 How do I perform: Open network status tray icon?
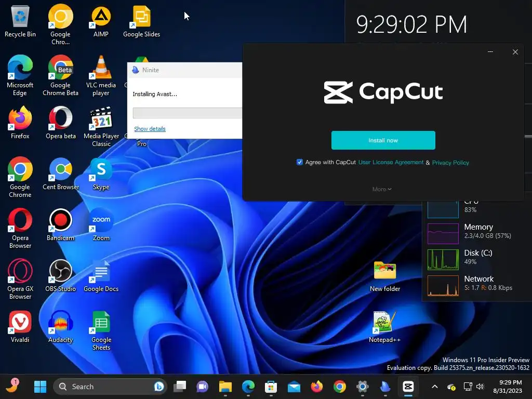(468, 387)
